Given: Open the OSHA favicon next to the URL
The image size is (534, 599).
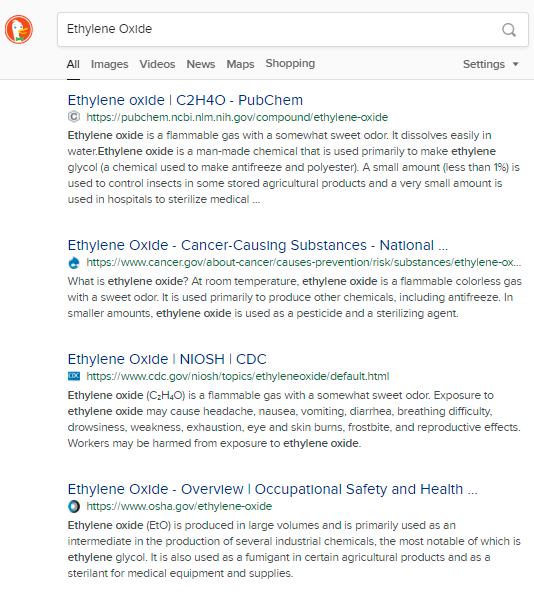Looking at the screenshot, I should click(74, 506).
